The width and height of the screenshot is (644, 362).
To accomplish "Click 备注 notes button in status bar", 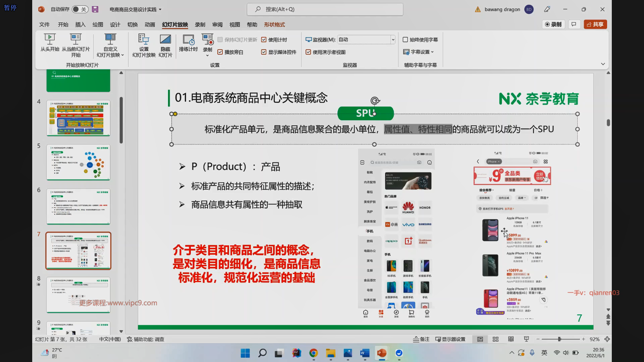I will point(421,339).
